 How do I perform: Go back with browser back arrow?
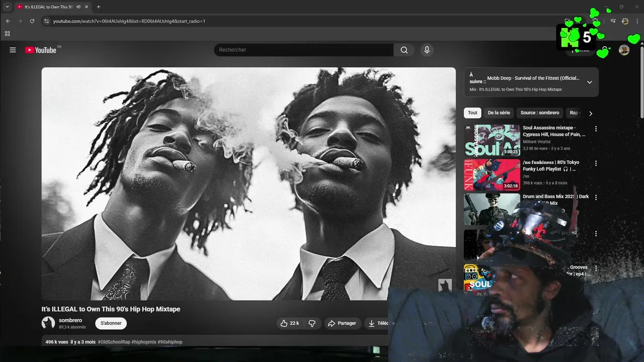tap(8, 21)
